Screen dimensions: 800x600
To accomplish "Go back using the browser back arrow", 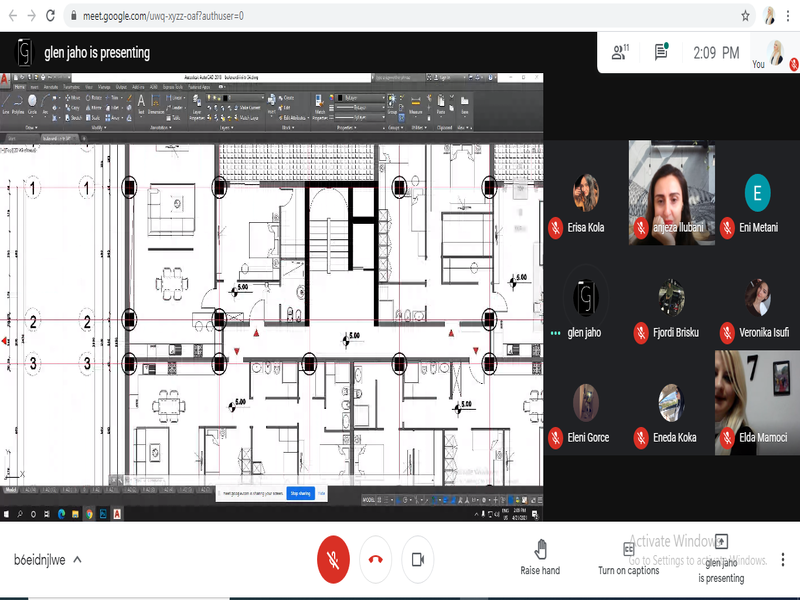I will (11, 16).
